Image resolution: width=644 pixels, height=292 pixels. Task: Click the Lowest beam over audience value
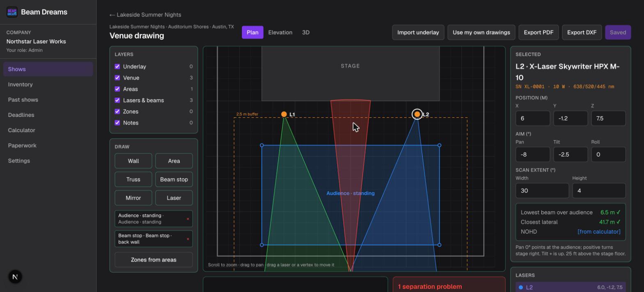click(x=610, y=212)
